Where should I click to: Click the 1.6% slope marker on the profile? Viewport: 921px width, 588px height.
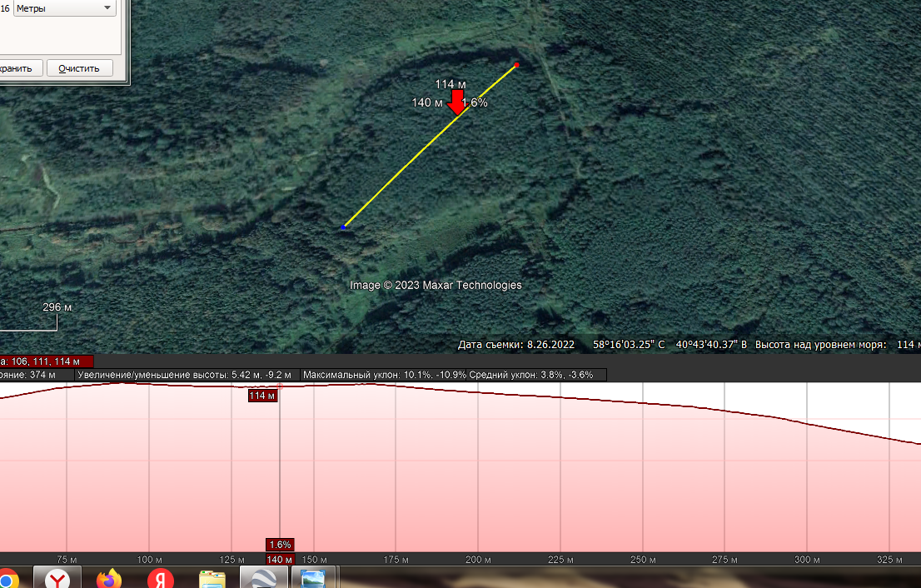click(280, 545)
